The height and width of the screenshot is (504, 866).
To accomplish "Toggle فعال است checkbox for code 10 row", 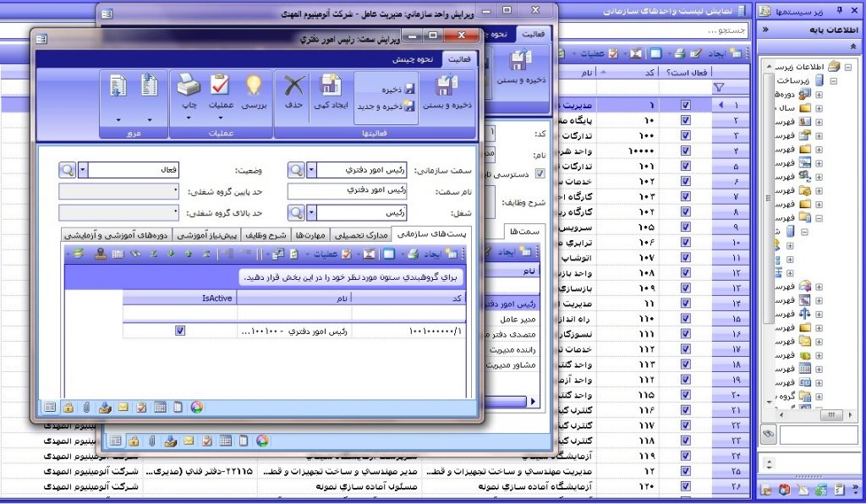I will pos(685,121).
